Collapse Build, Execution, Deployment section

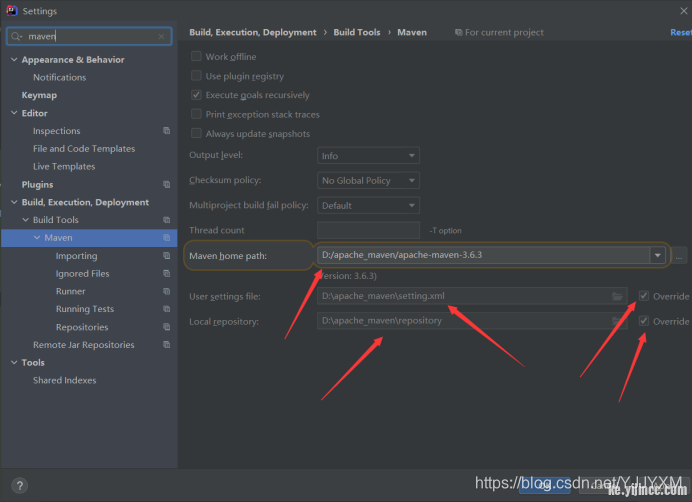pyautogui.click(x=14, y=202)
